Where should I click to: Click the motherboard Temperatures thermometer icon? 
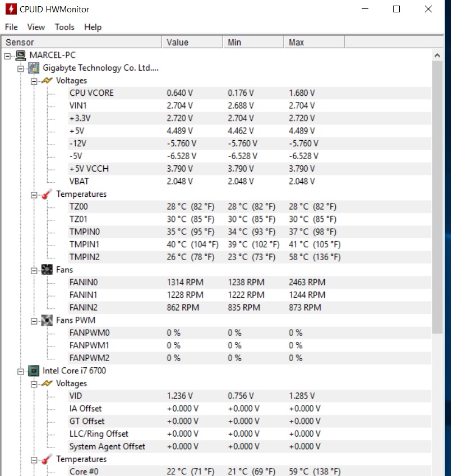click(47, 195)
